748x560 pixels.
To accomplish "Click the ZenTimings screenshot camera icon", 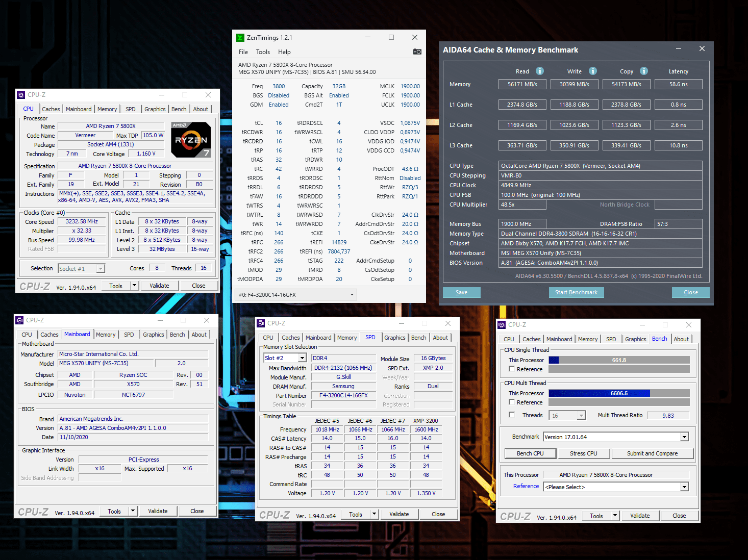I will pyautogui.click(x=417, y=52).
